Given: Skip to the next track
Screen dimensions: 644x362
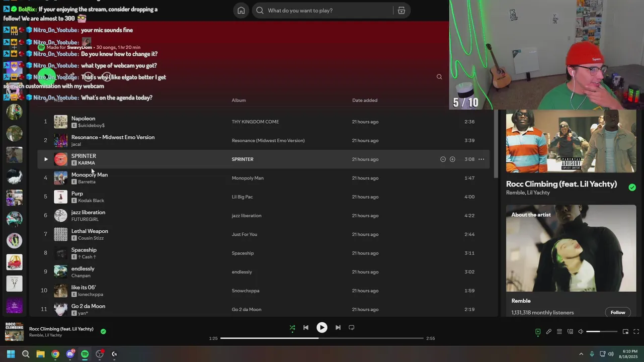Looking at the screenshot, I should pyautogui.click(x=338, y=327).
